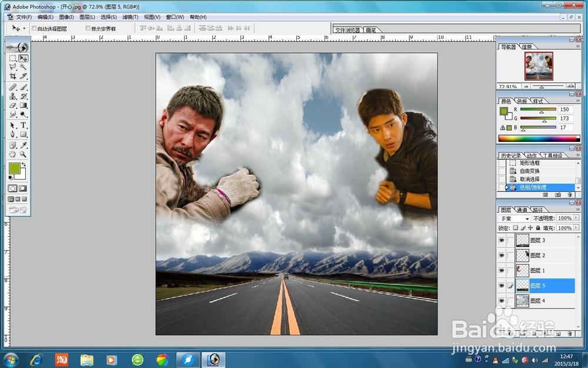Toggle lock all in Layers panel

click(538, 228)
